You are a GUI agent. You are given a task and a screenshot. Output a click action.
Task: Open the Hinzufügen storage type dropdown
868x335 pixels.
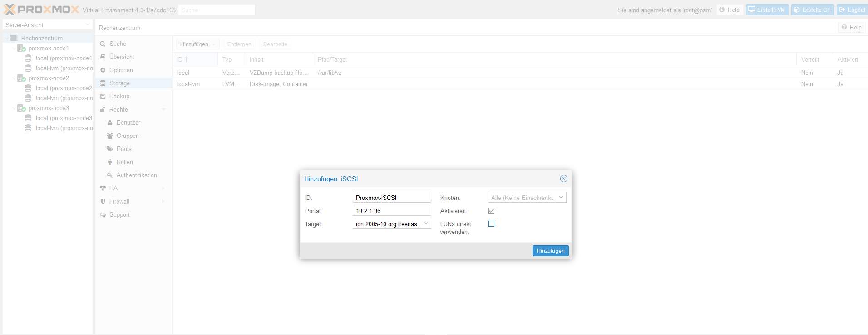click(x=198, y=44)
